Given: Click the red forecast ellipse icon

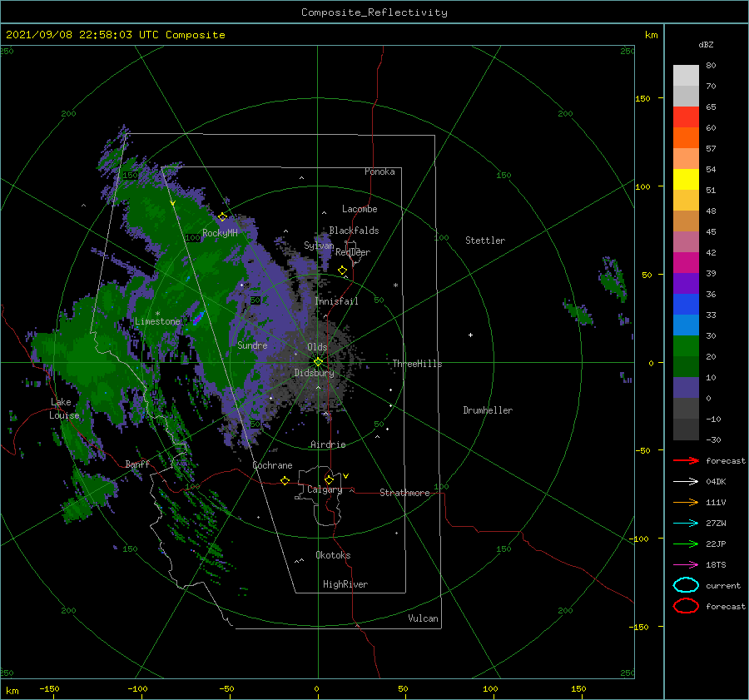Looking at the screenshot, I should coord(686,606).
